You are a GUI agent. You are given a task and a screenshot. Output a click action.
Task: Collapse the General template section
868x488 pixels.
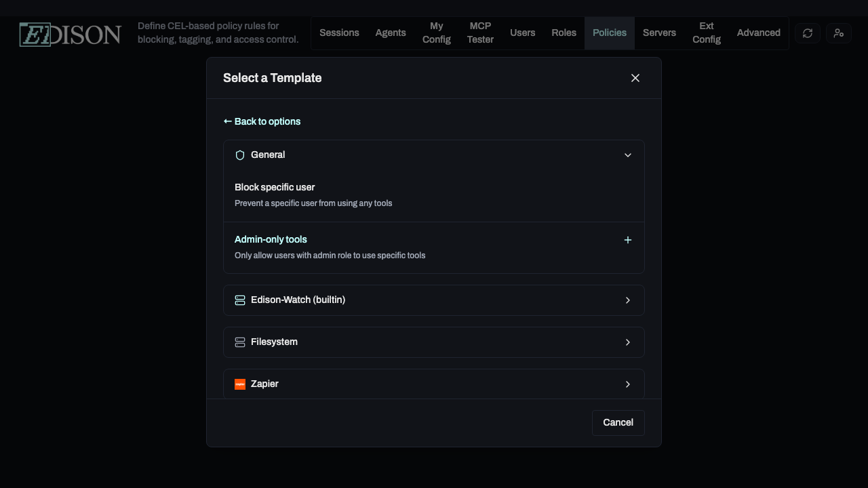[628, 155]
